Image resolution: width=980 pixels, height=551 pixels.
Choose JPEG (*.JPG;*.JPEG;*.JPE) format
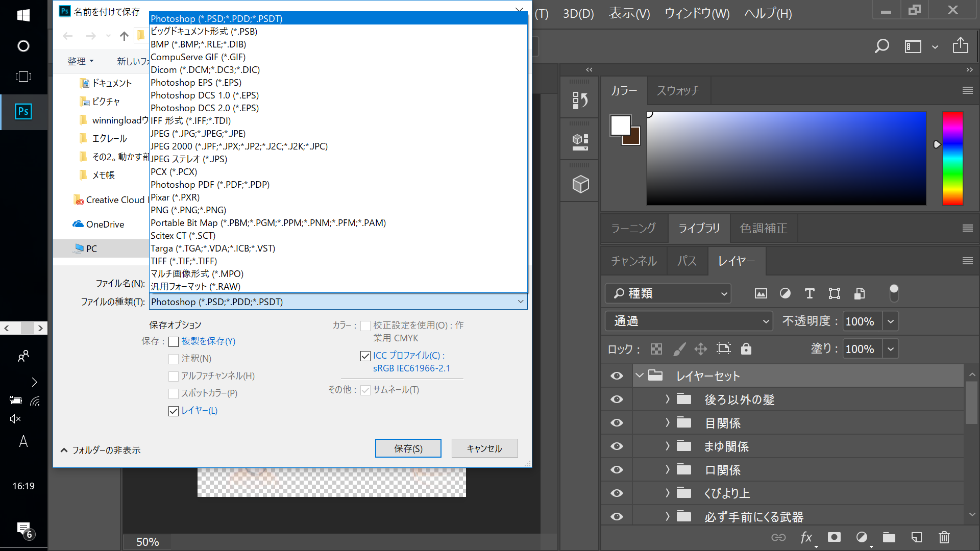coord(338,134)
